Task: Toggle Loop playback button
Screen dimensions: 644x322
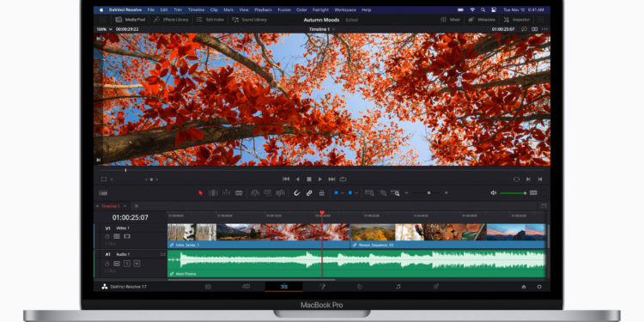Action: tap(343, 179)
